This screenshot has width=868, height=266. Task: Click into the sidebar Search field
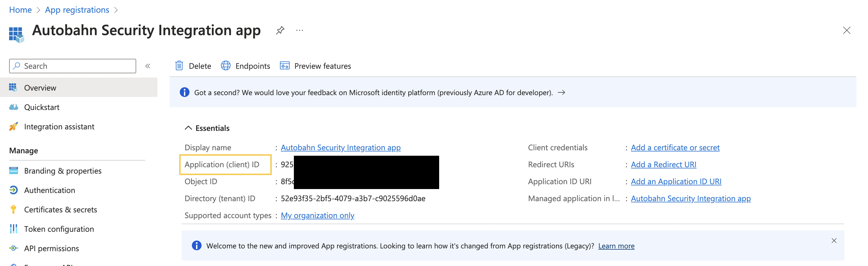(x=72, y=66)
